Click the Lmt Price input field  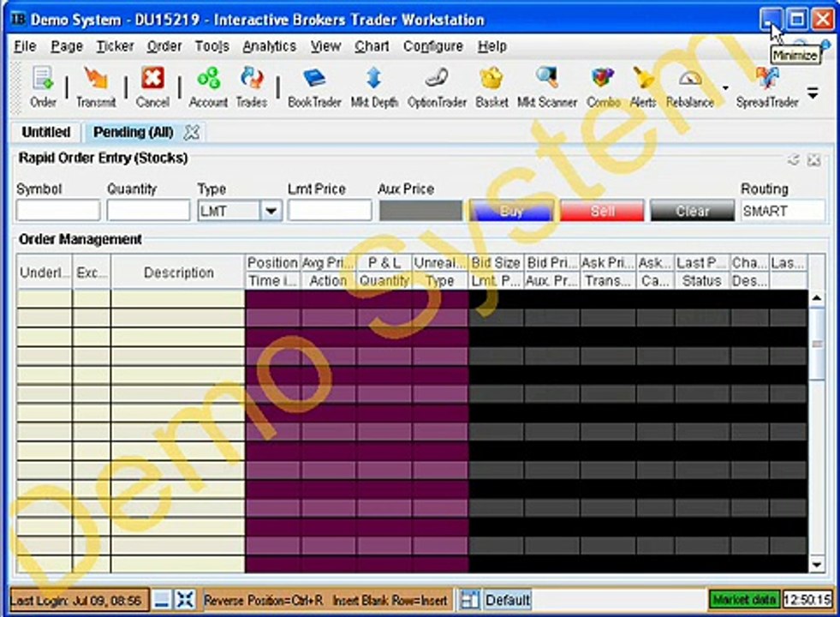tap(330, 211)
